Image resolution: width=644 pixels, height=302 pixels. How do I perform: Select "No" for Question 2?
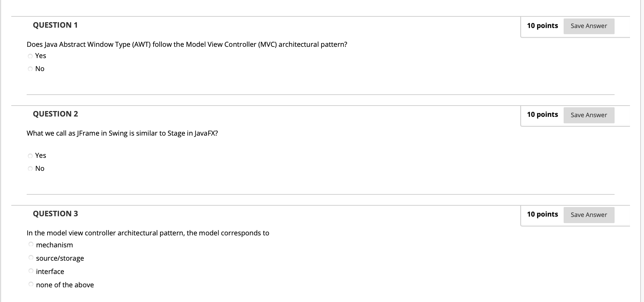(30, 168)
